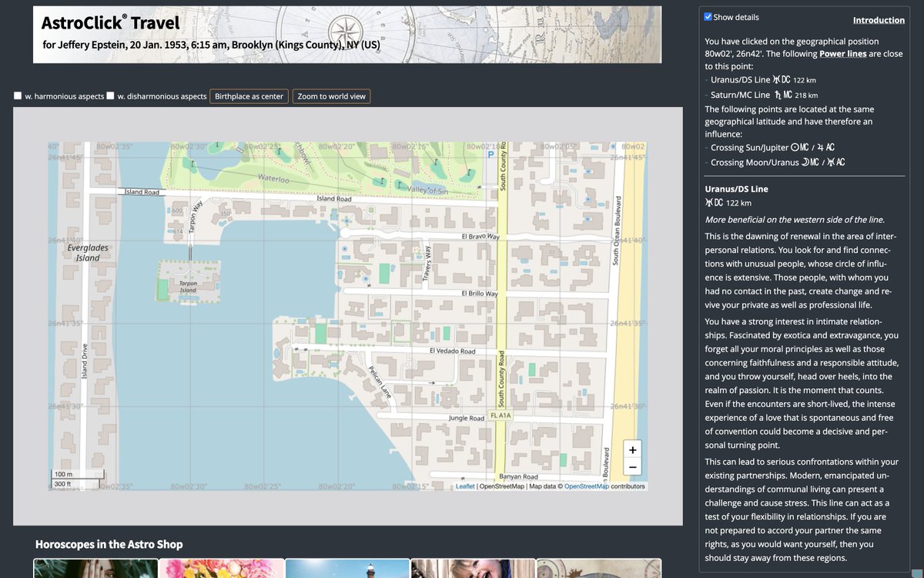The width and height of the screenshot is (924, 578).
Task: Enable the w. disharmonious aspects checkbox
Action: pyautogui.click(x=110, y=96)
